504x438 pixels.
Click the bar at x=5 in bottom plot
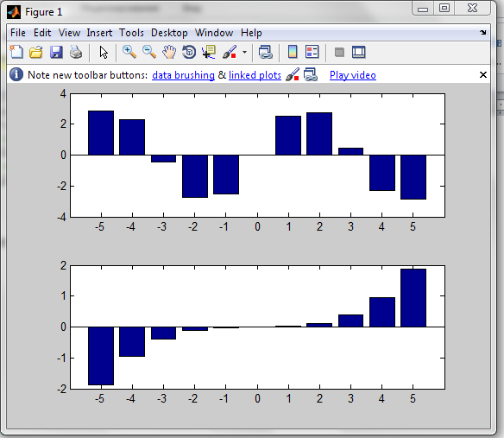point(413,298)
